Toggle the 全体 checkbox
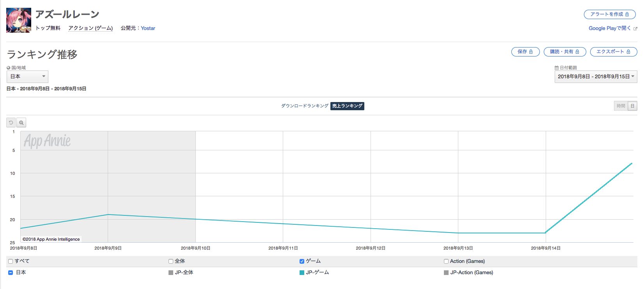Image resolution: width=644 pixels, height=289 pixels. (170, 261)
